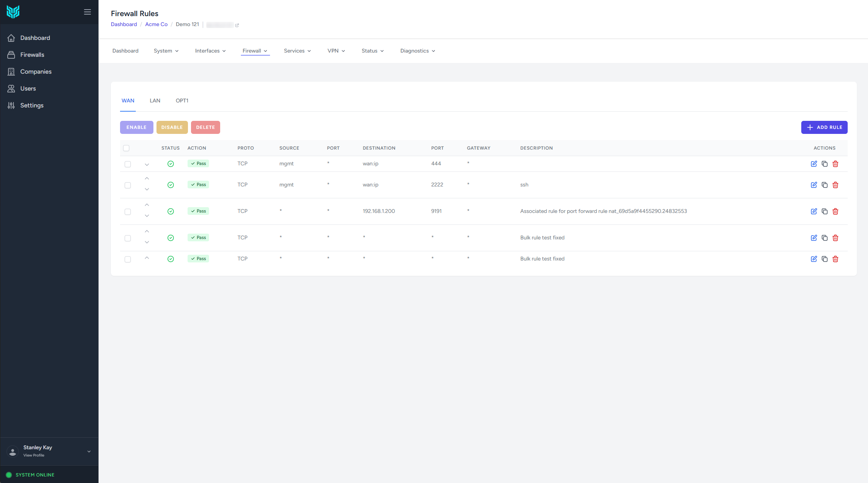The height and width of the screenshot is (483, 868).
Task: Click the logo icon in the sidebar header
Action: tap(13, 12)
